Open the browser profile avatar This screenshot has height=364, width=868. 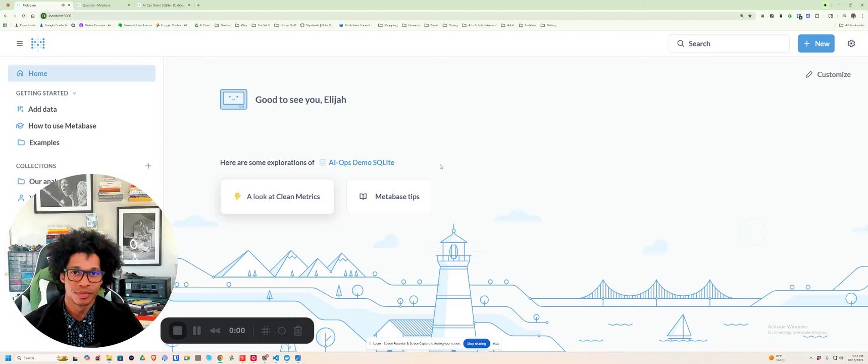click(853, 16)
